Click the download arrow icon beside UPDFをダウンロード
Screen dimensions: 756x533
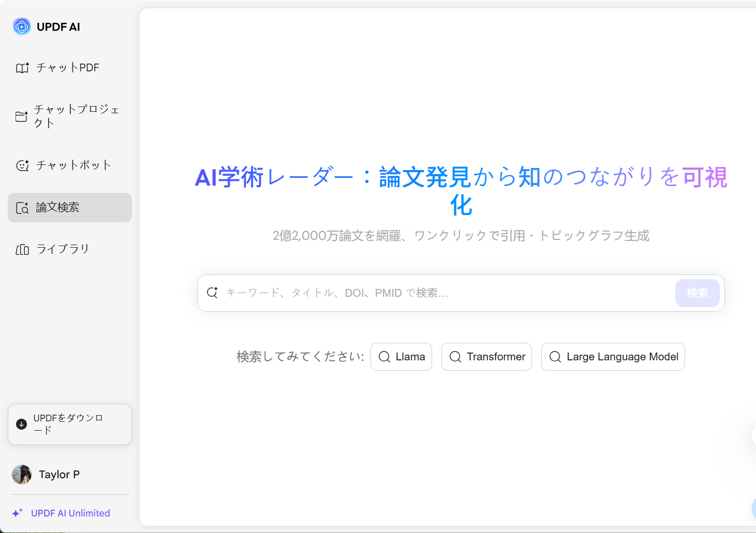(21, 424)
